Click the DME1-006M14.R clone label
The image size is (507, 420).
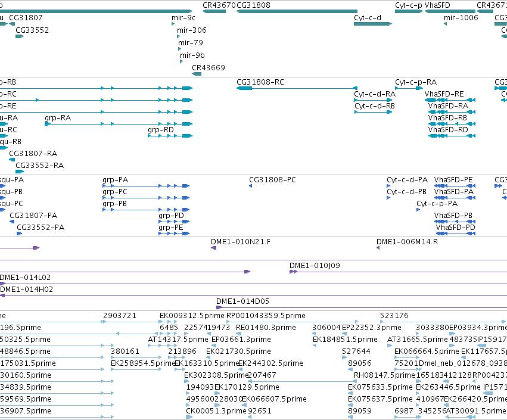tap(407, 242)
